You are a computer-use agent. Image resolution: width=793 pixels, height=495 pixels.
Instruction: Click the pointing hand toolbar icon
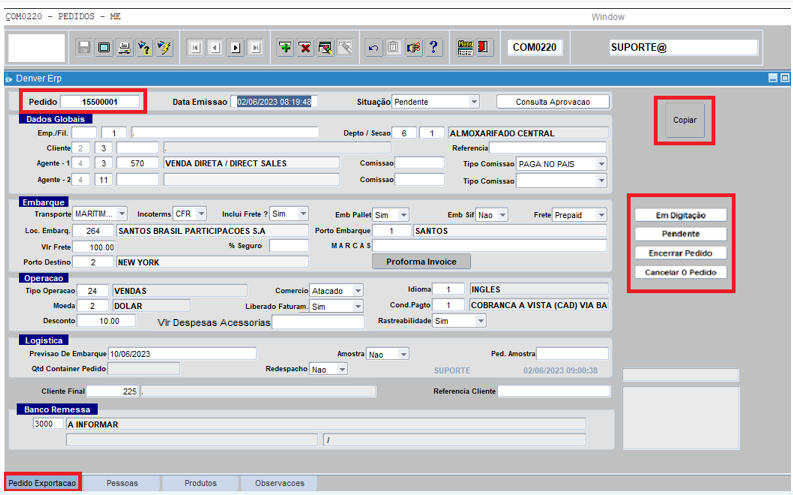click(413, 48)
